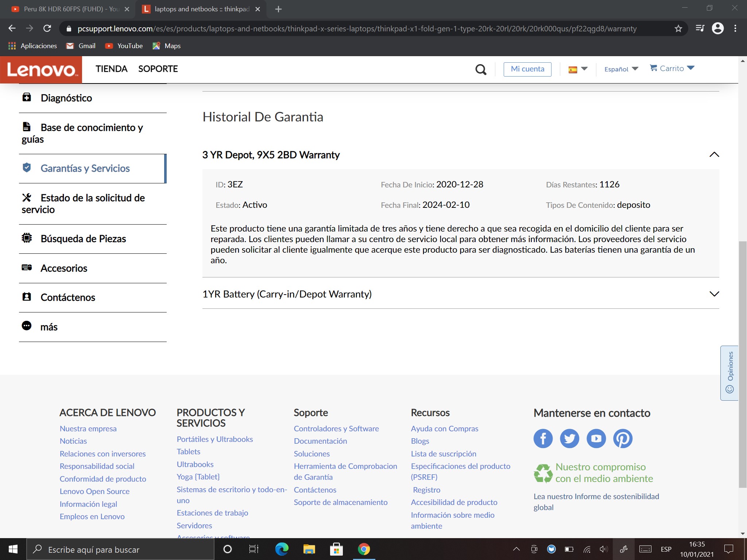This screenshot has height=560, width=747.
Task: Open YouTube bookmark
Action: pyautogui.click(x=124, y=46)
